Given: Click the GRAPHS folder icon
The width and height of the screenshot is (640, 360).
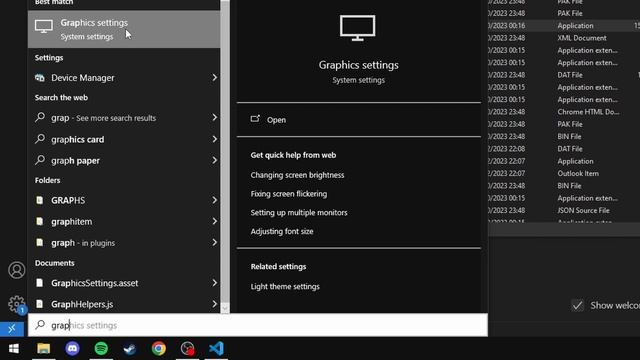Looking at the screenshot, I should tap(40, 200).
